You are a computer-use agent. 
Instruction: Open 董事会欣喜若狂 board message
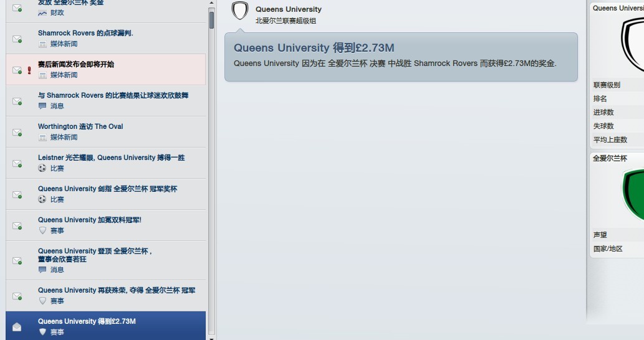(105, 261)
